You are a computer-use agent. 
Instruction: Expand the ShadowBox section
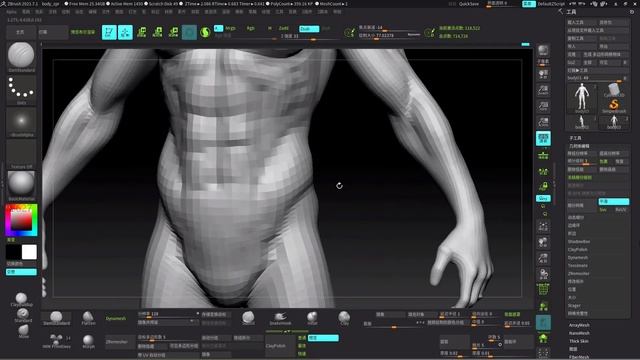(579, 242)
